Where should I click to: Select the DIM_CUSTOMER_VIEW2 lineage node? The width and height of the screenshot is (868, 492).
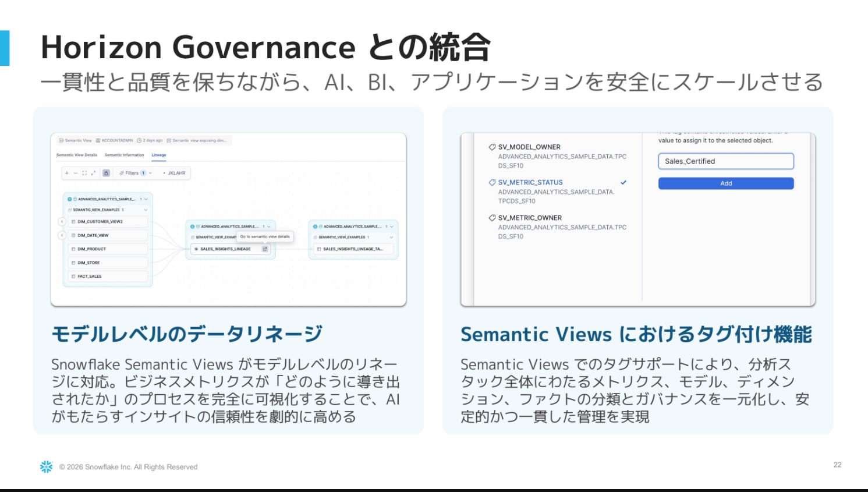(x=108, y=222)
